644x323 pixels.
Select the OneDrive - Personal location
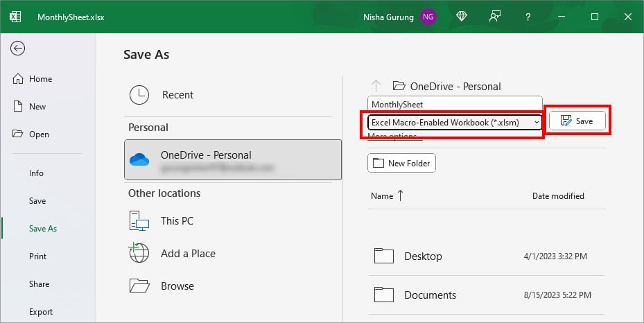(233, 159)
